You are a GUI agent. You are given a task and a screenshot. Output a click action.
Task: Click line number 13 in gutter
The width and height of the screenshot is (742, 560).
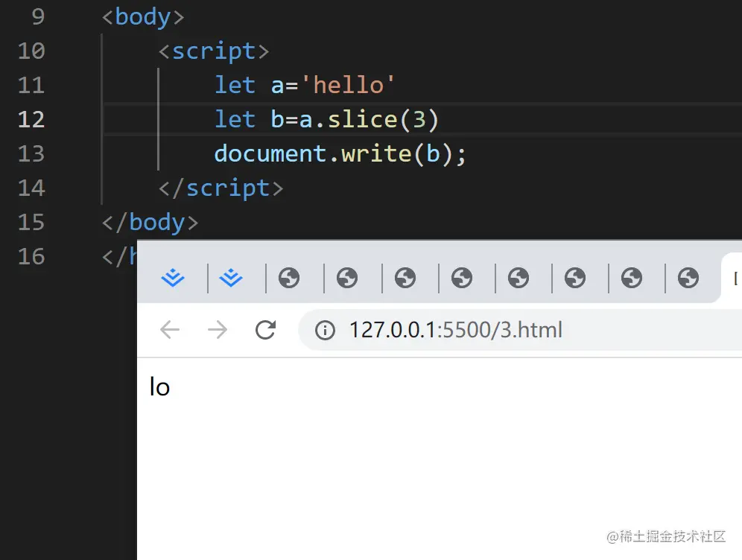[31, 153]
